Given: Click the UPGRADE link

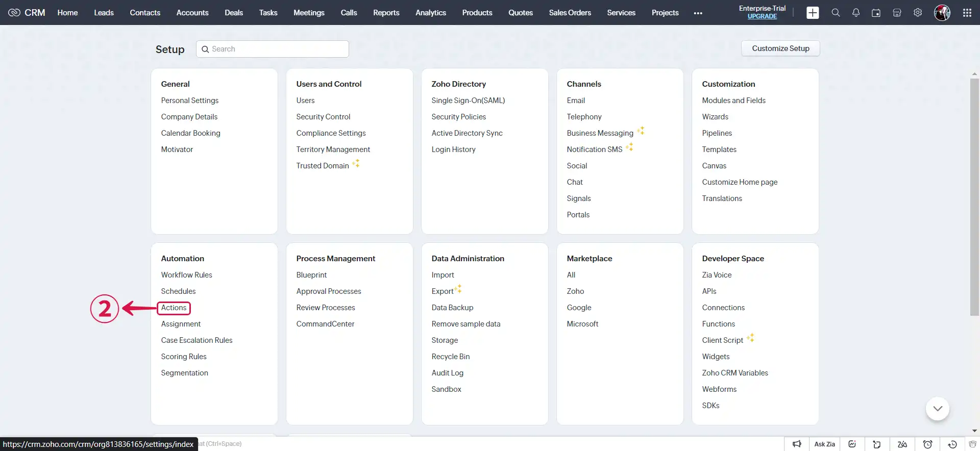Looking at the screenshot, I should click(762, 16).
